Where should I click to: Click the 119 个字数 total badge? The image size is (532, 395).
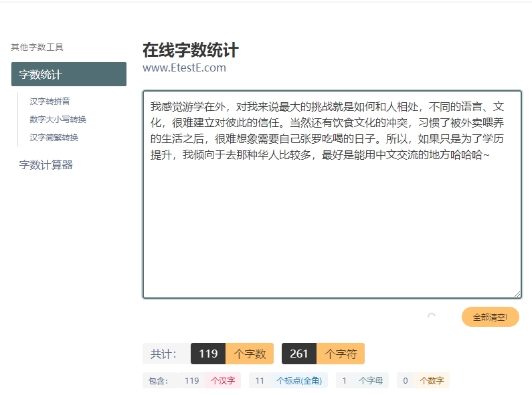pos(232,354)
